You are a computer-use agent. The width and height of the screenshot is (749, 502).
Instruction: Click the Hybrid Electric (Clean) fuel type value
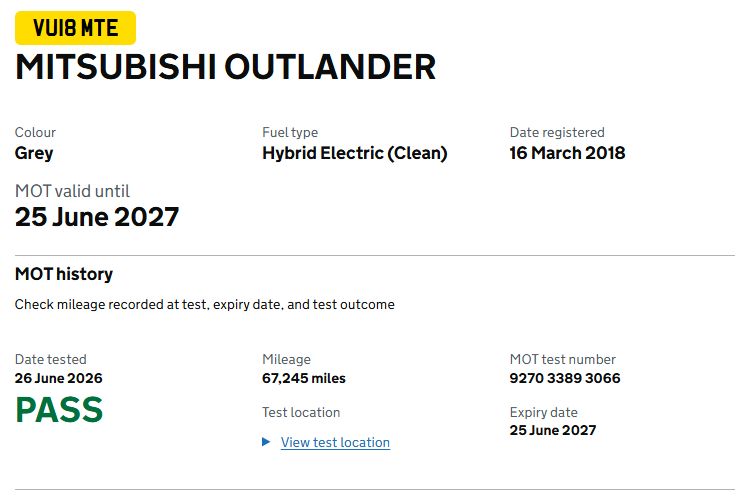pyautogui.click(x=354, y=153)
